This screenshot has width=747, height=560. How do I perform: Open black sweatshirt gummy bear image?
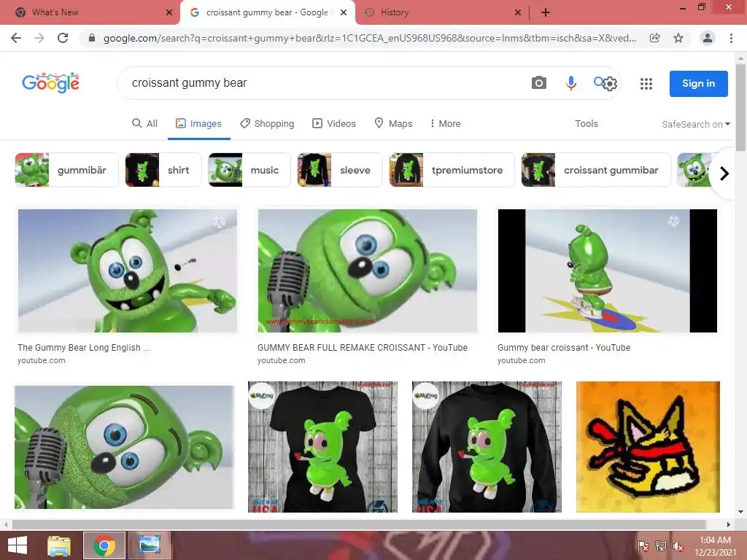(487, 447)
